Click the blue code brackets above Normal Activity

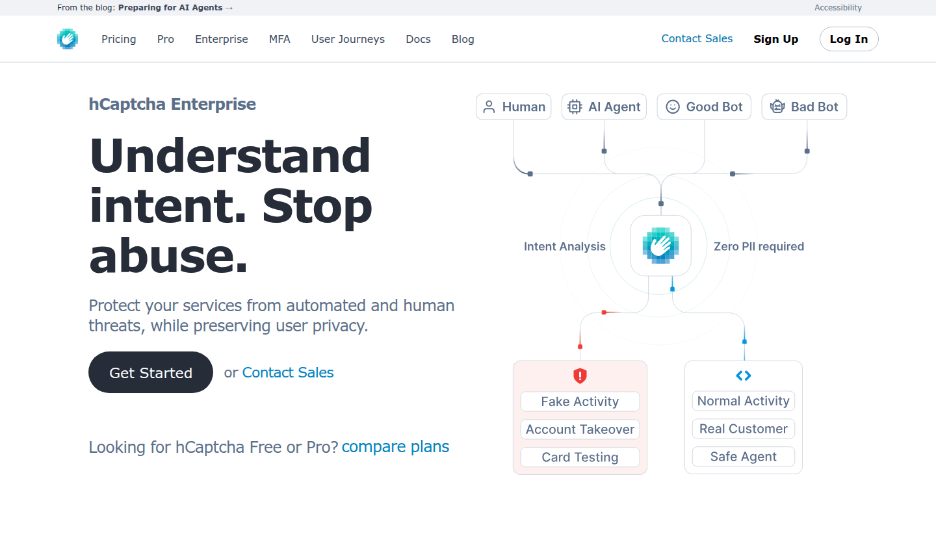pyautogui.click(x=743, y=375)
